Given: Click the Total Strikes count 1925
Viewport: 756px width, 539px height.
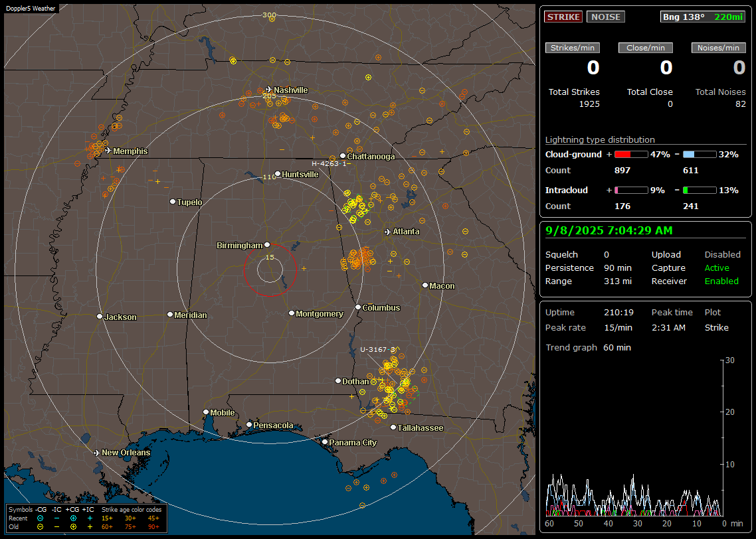Looking at the screenshot, I should [589, 104].
